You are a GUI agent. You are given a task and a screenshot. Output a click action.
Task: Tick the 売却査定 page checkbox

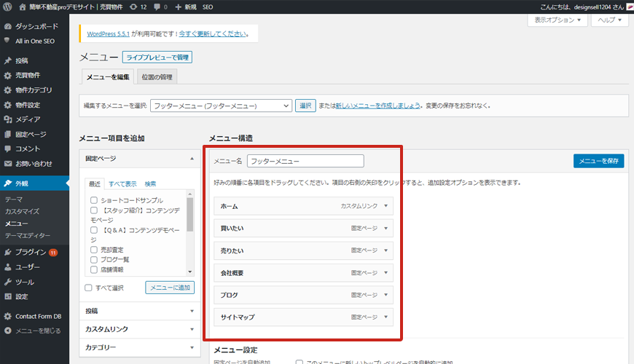click(94, 250)
